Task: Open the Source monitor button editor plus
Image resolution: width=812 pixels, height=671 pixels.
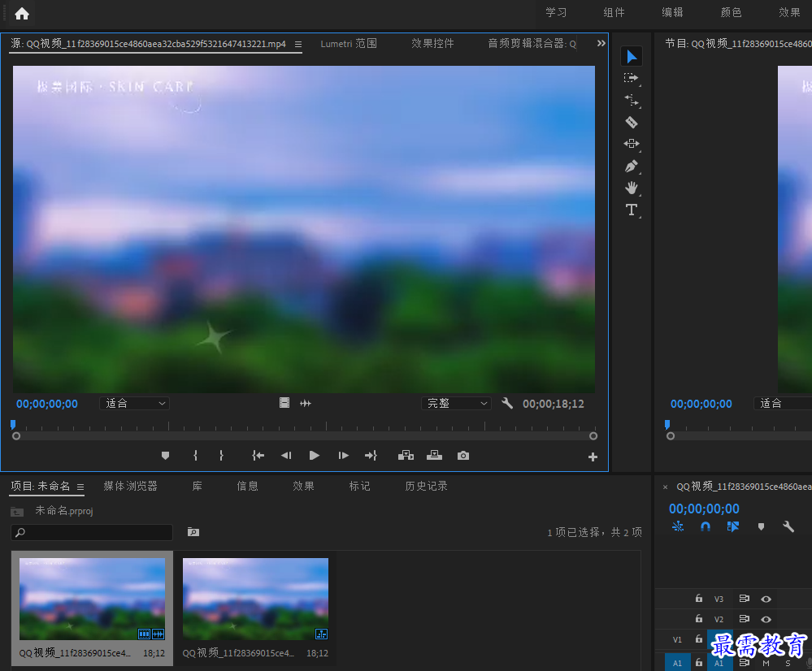Action: pos(593,457)
